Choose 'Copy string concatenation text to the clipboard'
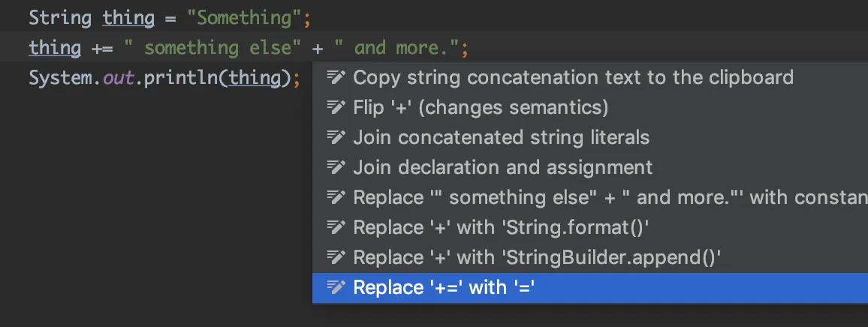868x327 pixels. (573, 77)
